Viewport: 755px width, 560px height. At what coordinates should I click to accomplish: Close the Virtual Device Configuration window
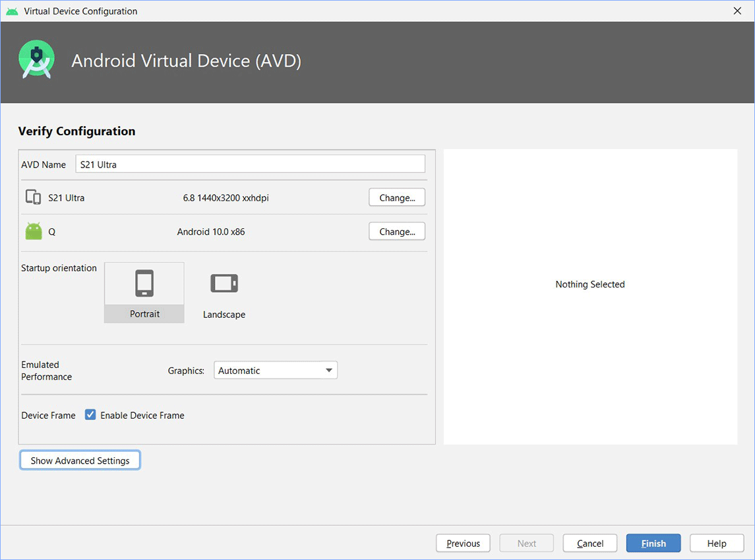point(737,11)
